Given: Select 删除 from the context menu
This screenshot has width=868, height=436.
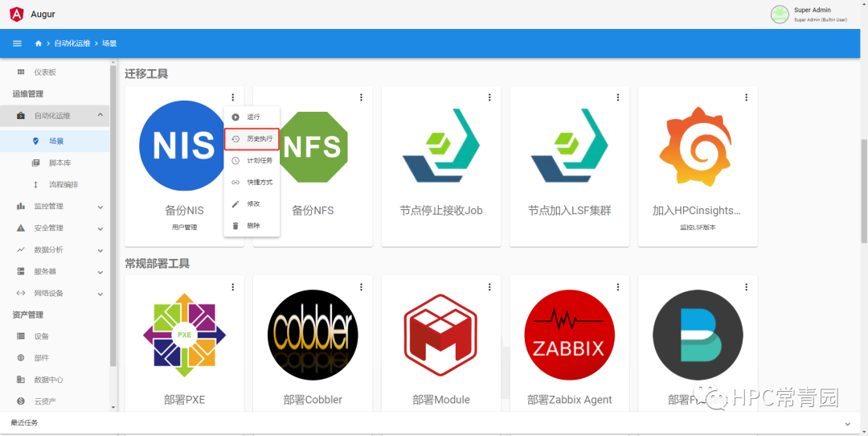Looking at the screenshot, I should pyautogui.click(x=252, y=225).
